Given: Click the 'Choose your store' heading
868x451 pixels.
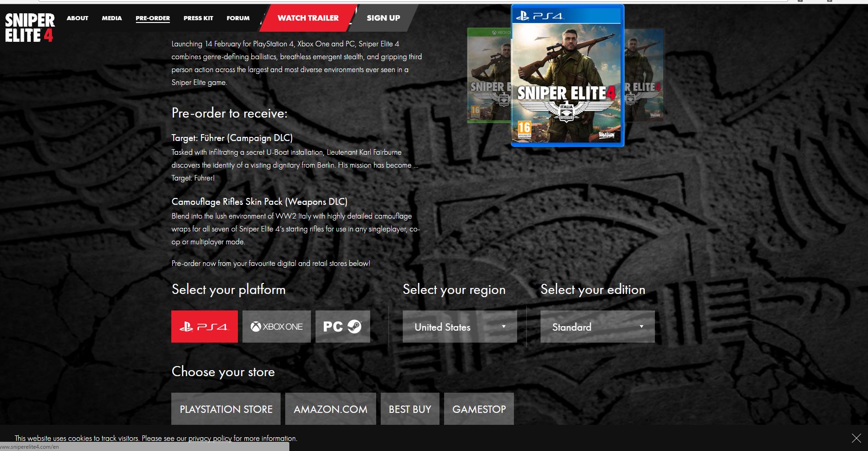Looking at the screenshot, I should tap(223, 372).
